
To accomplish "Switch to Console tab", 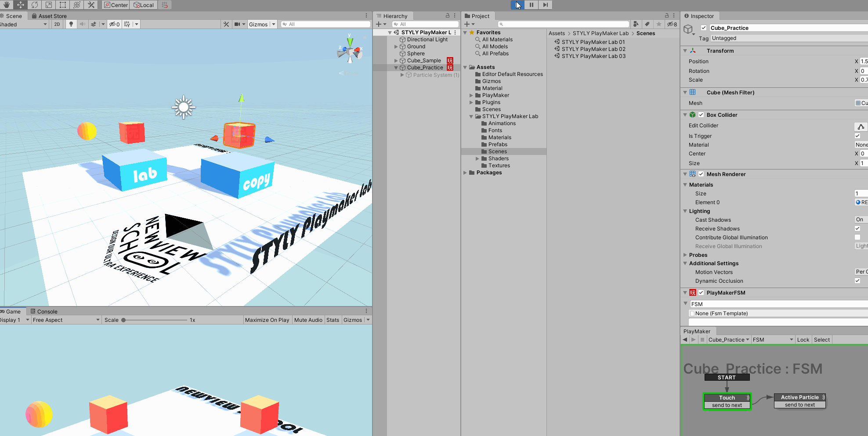I will 44,311.
